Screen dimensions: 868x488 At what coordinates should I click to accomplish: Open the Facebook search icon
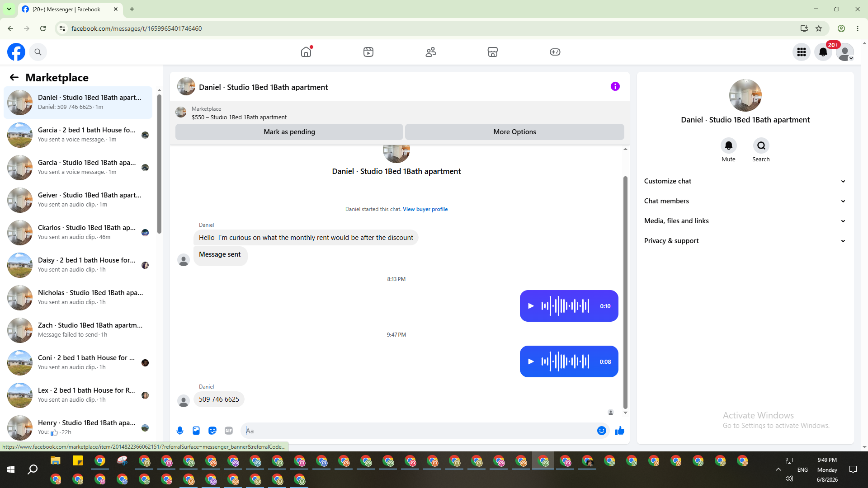coord(38,52)
